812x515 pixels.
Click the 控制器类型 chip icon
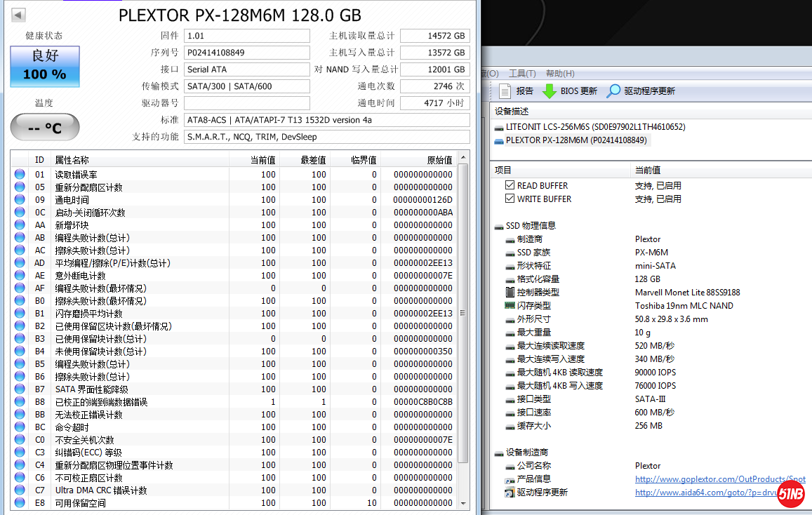pyautogui.click(x=510, y=293)
